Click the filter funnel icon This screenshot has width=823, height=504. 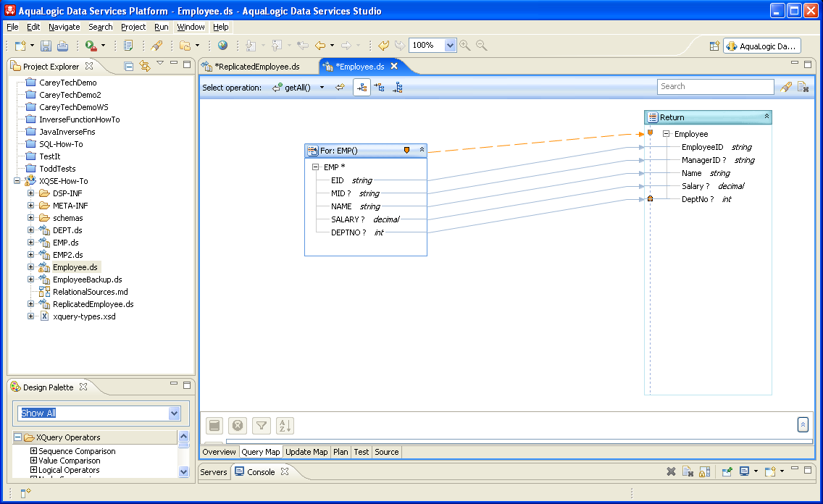point(262,426)
